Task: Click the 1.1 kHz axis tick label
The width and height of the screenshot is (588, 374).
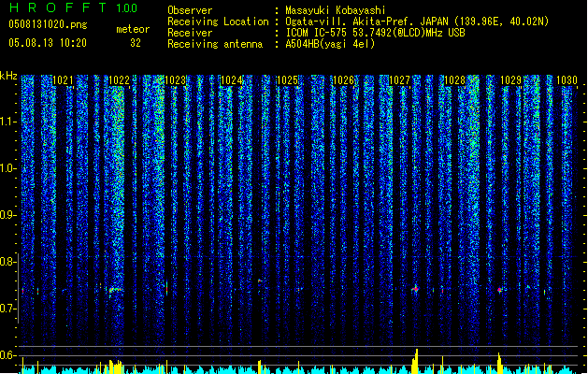Action: pyautogui.click(x=7, y=122)
